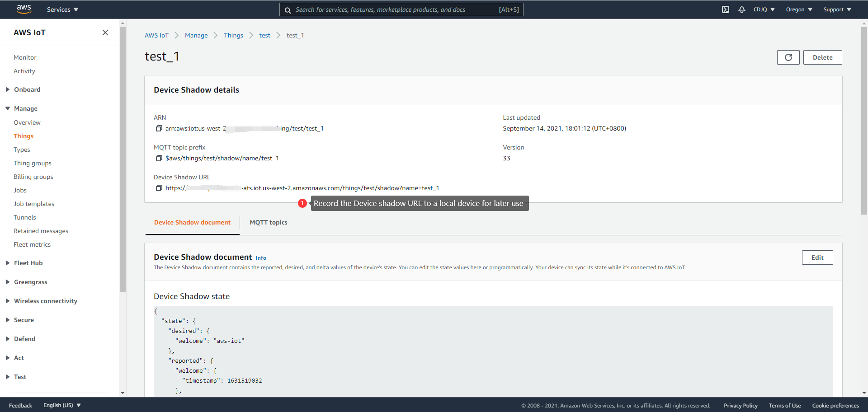
Task: Open Tunnels in the sidebar
Action: (x=25, y=217)
